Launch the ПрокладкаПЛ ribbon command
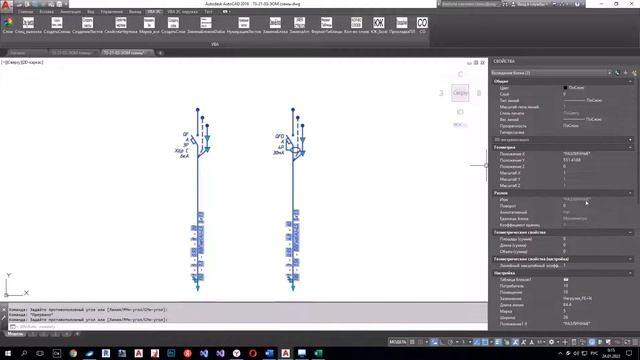640x360 pixels. pos(402,24)
